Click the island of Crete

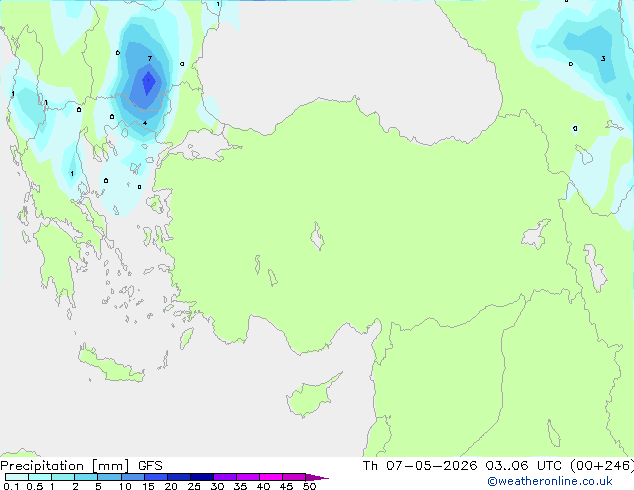coord(111,367)
